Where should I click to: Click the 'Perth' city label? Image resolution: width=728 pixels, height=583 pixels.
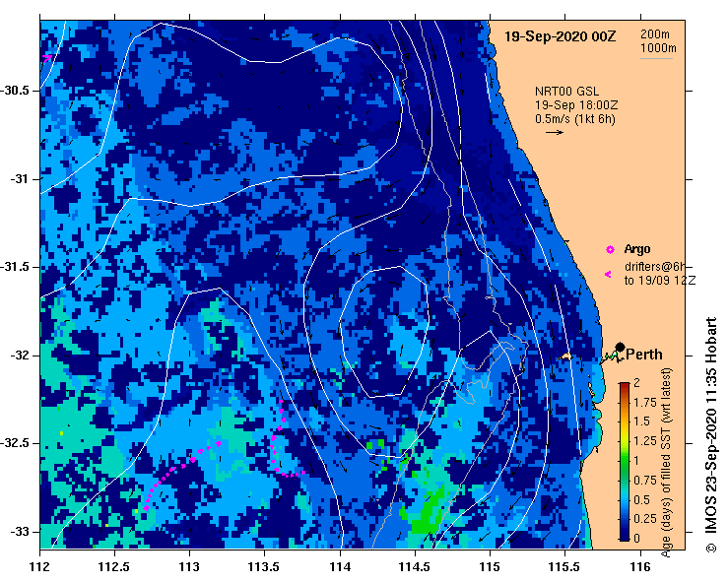click(644, 355)
